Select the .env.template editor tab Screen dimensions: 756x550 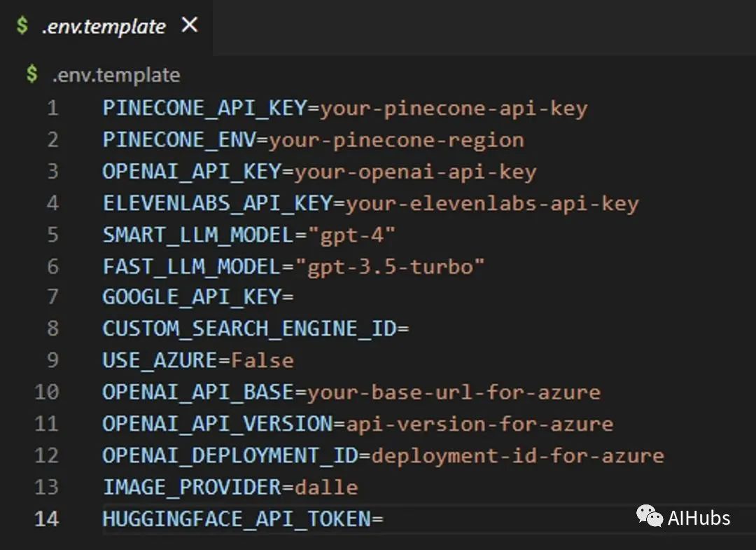[103, 27]
